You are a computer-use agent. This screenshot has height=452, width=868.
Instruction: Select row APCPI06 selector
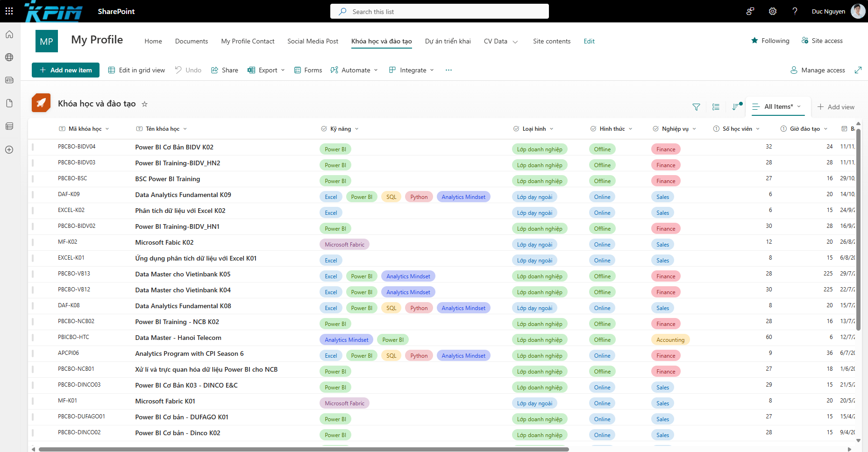[x=33, y=353]
